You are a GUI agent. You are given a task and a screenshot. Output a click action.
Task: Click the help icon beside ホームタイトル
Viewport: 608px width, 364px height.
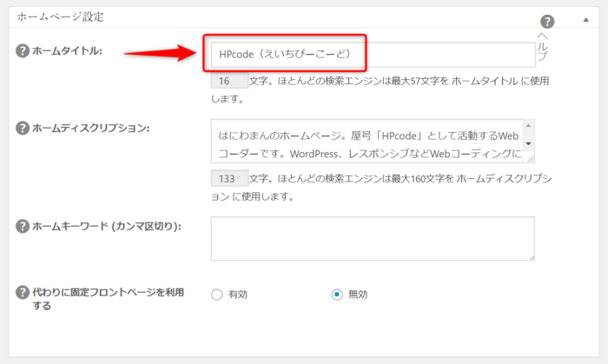23,51
